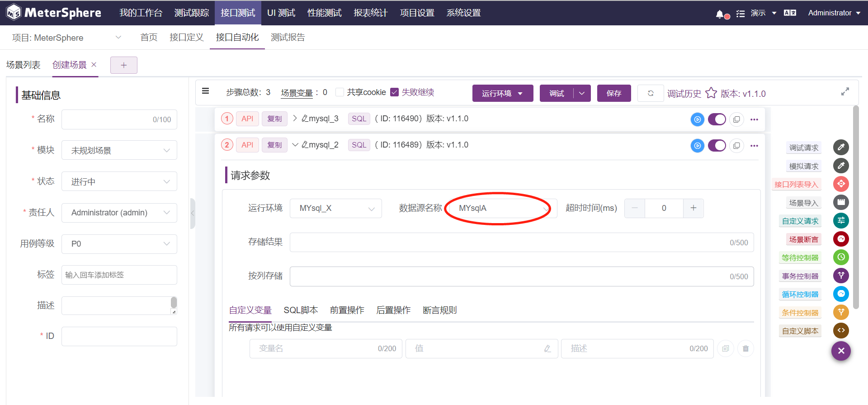Disable the mysql_2 step toggle
This screenshot has width=868, height=405.
pos(717,146)
